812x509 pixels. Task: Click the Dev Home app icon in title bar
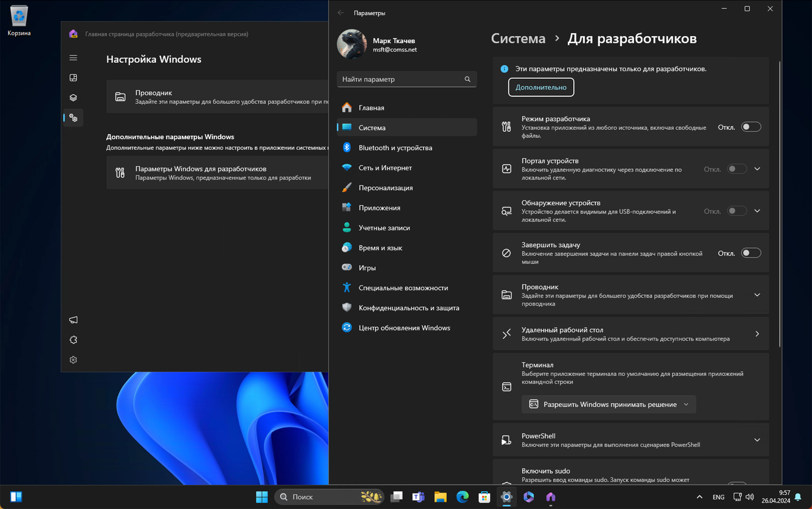point(73,34)
